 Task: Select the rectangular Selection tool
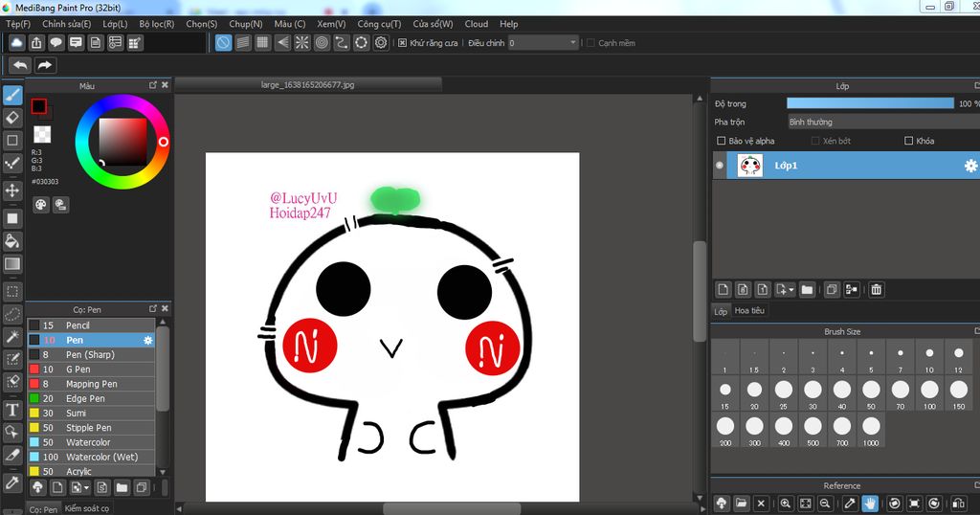pos(12,291)
